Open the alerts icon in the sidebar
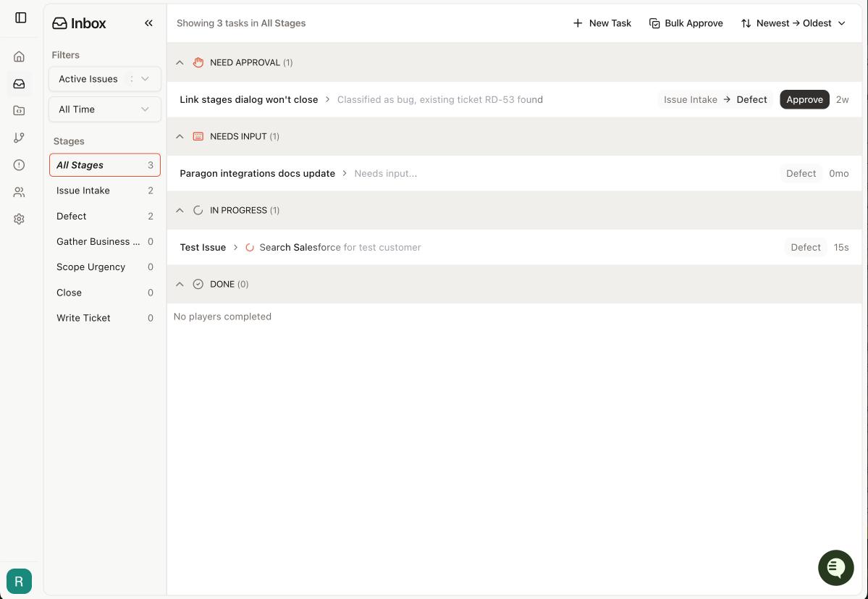The width and height of the screenshot is (868, 599). [19, 164]
